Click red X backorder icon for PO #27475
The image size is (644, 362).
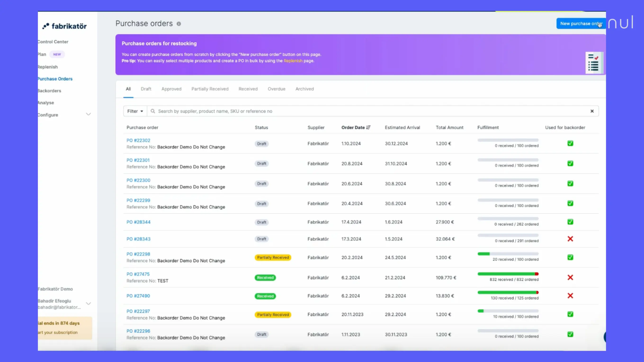point(570,277)
